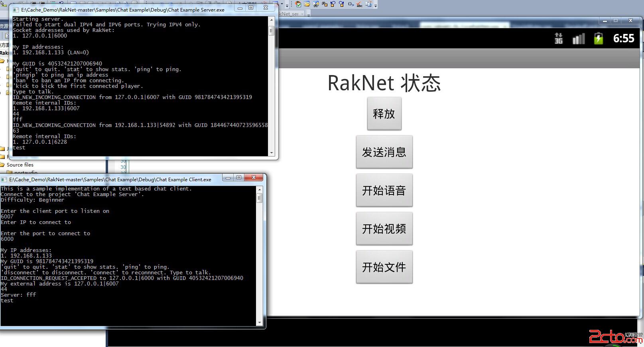Click the Chat Example Server.exe title bar
The height and width of the screenshot is (347, 644).
pos(123,10)
